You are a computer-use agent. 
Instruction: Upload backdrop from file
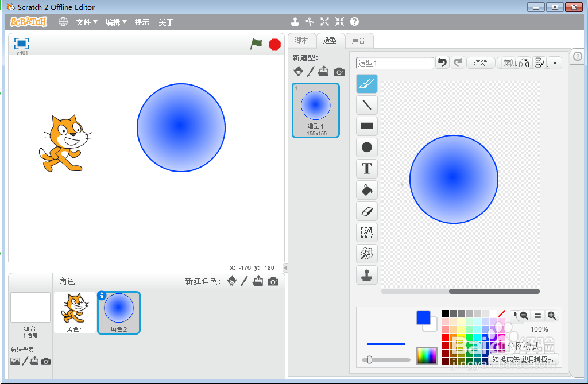coord(34,360)
